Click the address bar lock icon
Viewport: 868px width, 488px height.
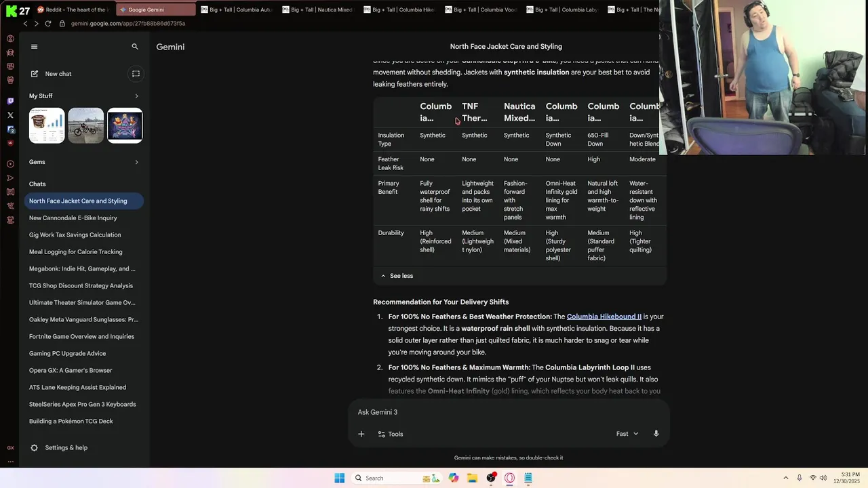point(62,23)
